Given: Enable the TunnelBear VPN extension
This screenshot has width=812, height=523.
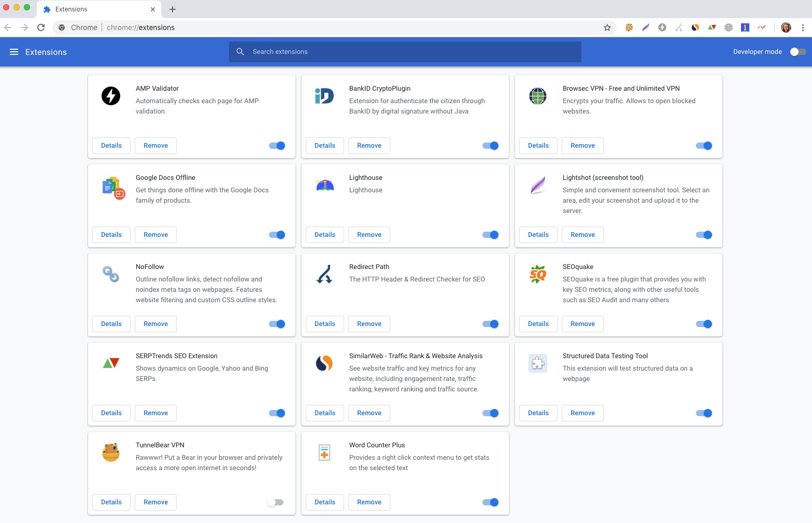Looking at the screenshot, I should (275, 502).
